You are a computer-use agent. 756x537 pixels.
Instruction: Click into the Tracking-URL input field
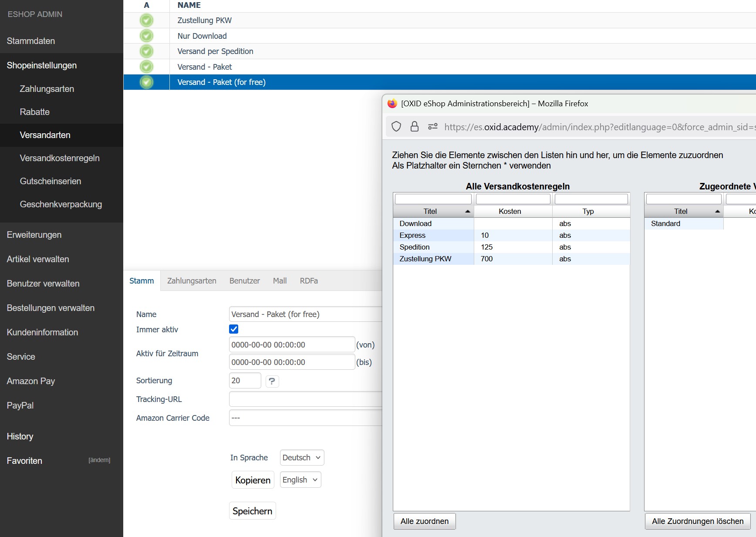305,399
